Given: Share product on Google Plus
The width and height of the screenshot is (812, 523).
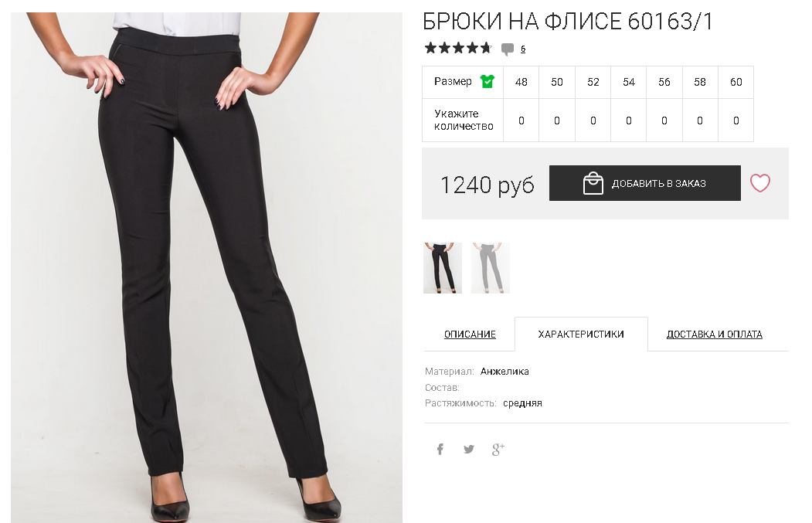Looking at the screenshot, I should pyautogui.click(x=498, y=449).
